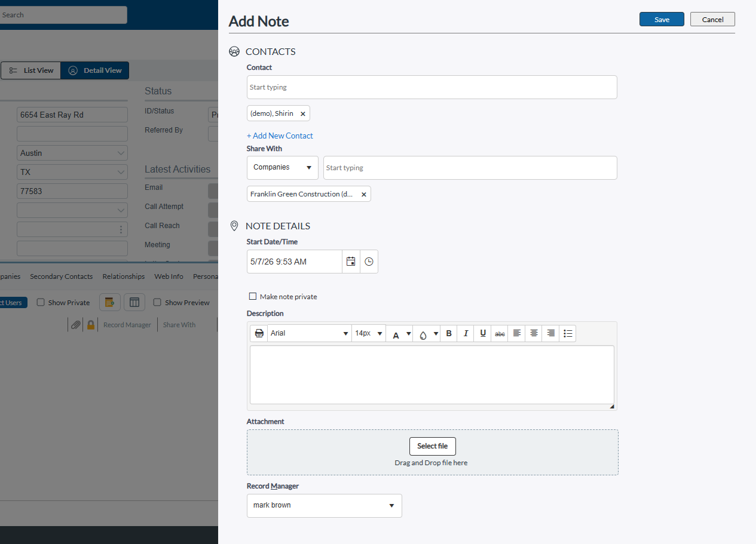Switch to List View tab
Image resolution: width=756 pixels, height=544 pixels.
click(x=30, y=70)
